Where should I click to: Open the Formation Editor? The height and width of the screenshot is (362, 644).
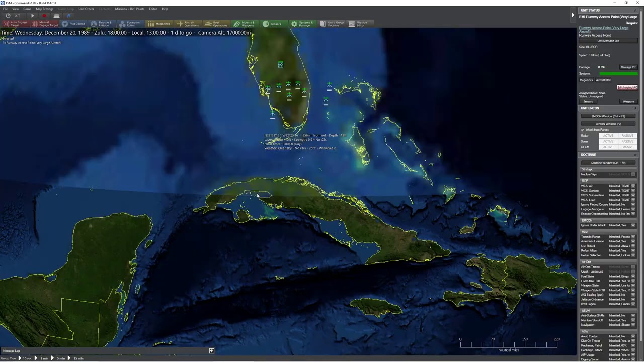[130, 24]
